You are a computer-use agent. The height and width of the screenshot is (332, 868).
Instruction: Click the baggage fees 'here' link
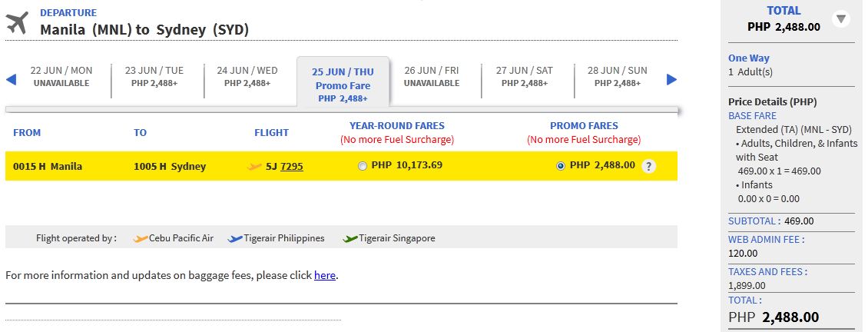(324, 275)
